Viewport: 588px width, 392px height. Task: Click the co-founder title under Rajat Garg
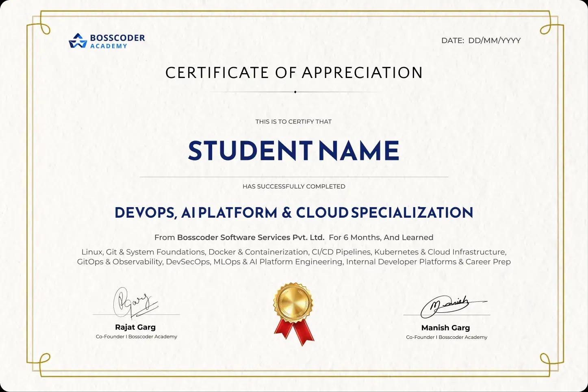coord(137,336)
